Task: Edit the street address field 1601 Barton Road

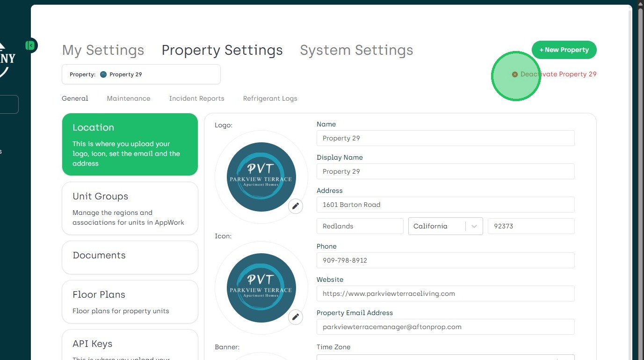Action: [446, 205]
